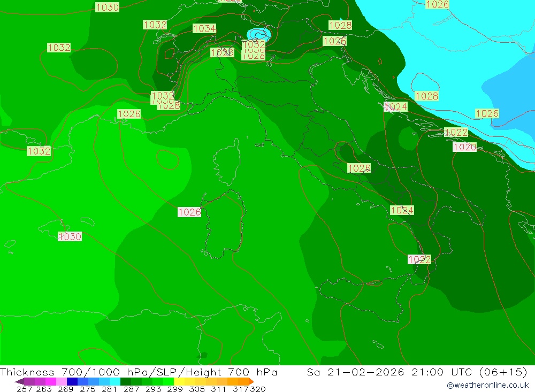Click the dark blue legend color swatch
The width and height of the screenshot is (535, 392).
pos(72,381)
